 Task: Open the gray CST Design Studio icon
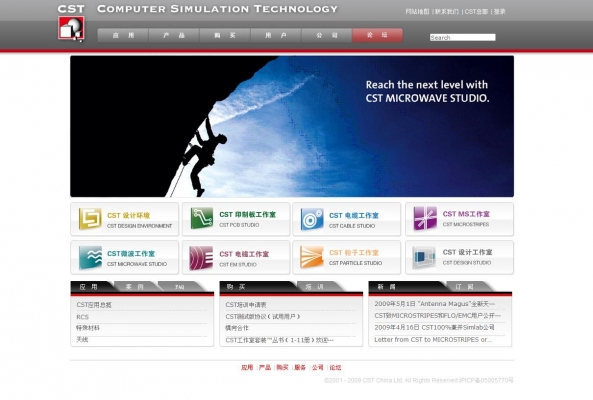pyautogui.click(x=424, y=257)
